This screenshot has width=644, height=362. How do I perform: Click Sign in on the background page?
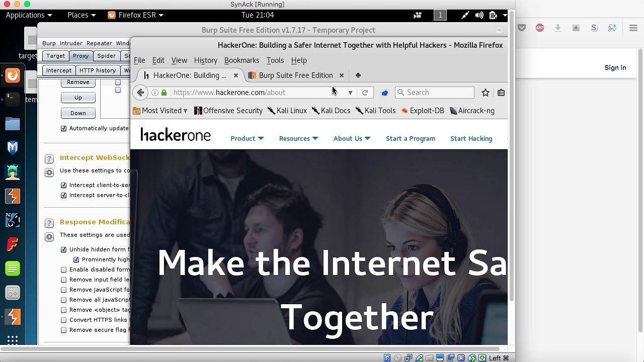[x=615, y=67]
